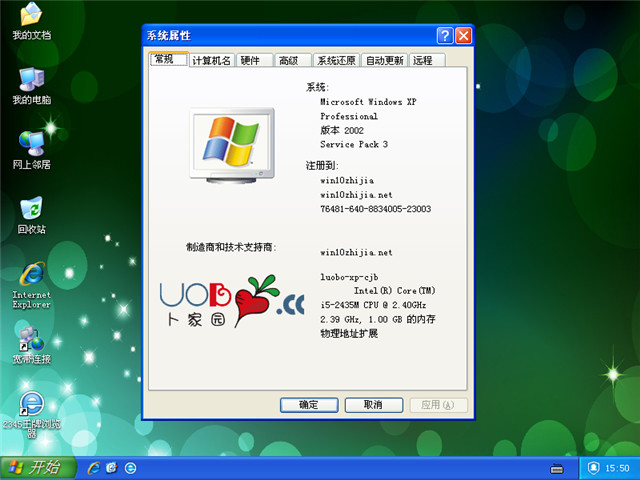Click the 15:50 taskbar clock

(x=617, y=468)
